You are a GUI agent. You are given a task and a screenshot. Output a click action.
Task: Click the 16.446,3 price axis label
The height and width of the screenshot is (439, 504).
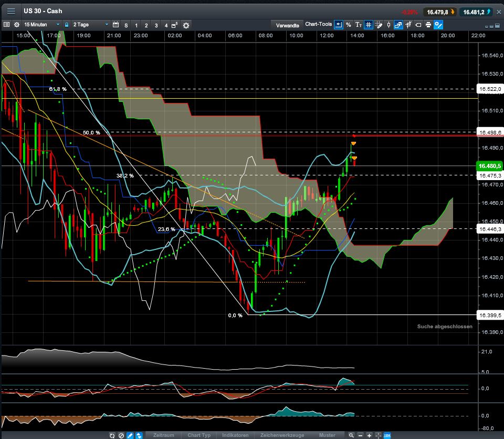[x=490, y=229]
